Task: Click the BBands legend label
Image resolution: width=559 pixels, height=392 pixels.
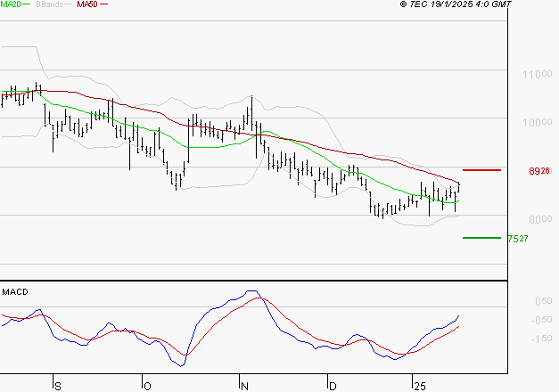Action: [x=50, y=4]
